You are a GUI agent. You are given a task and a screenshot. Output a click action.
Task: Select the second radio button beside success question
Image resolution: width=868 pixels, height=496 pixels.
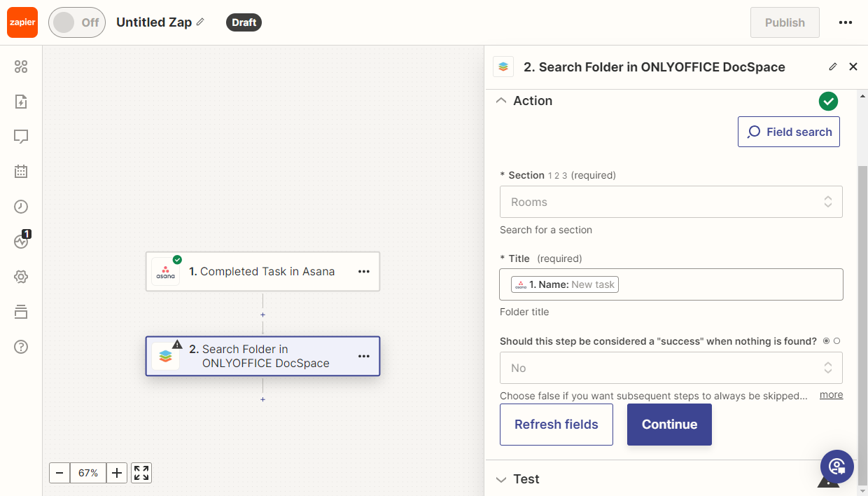[x=836, y=341]
